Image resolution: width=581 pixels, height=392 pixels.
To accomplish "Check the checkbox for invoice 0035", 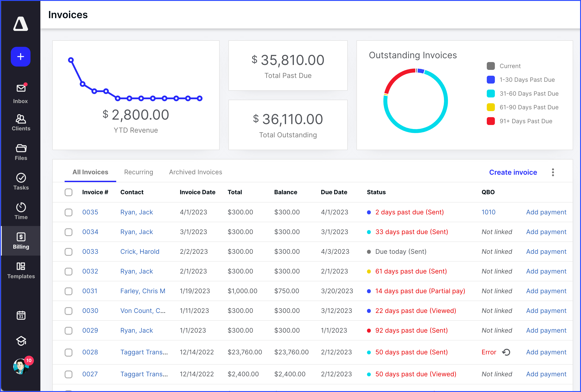I will tap(68, 212).
